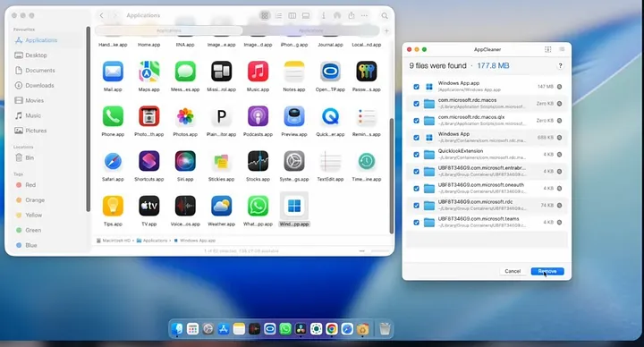This screenshot has height=347, width=644.
Task: Select Notes.app in Finder grid
Action: [x=294, y=72]
